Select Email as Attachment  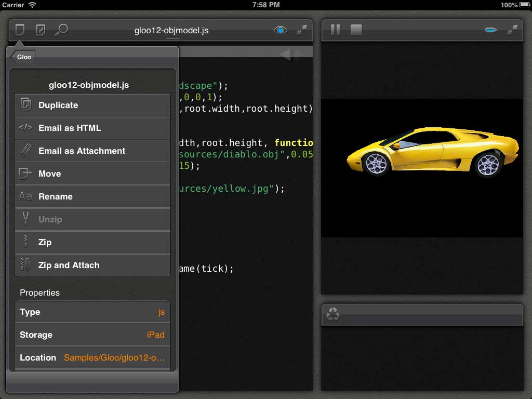coord(92,151)
